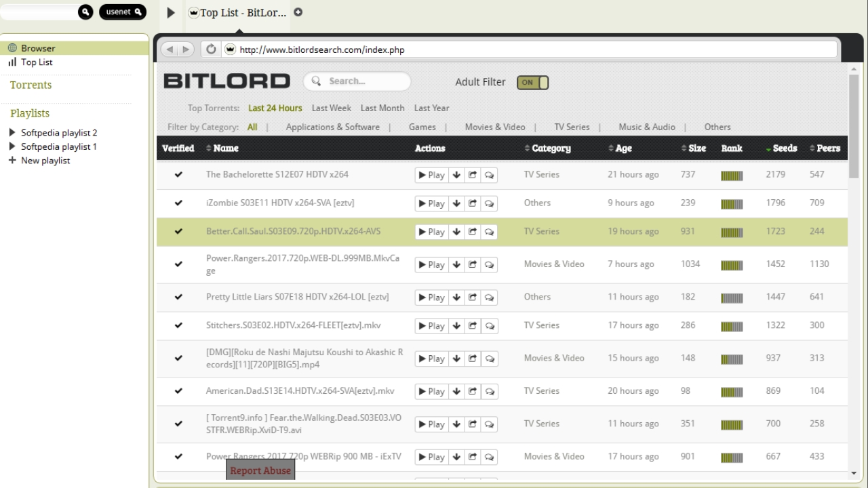Screen dimensions: 868x488
Task: Sort the table by Age
Action: 620,148
